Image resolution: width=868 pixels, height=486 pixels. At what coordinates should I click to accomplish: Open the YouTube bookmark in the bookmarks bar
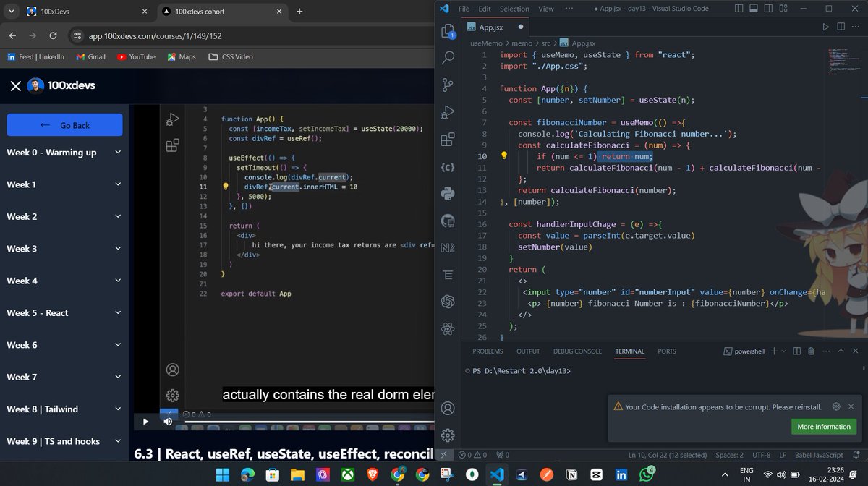coord(136,56)
